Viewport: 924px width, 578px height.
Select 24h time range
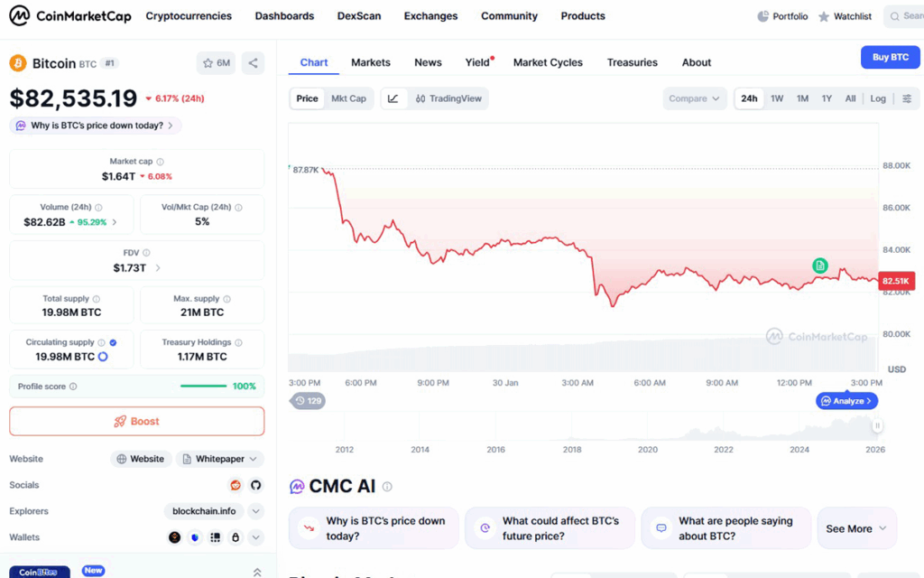pos(749,98)
